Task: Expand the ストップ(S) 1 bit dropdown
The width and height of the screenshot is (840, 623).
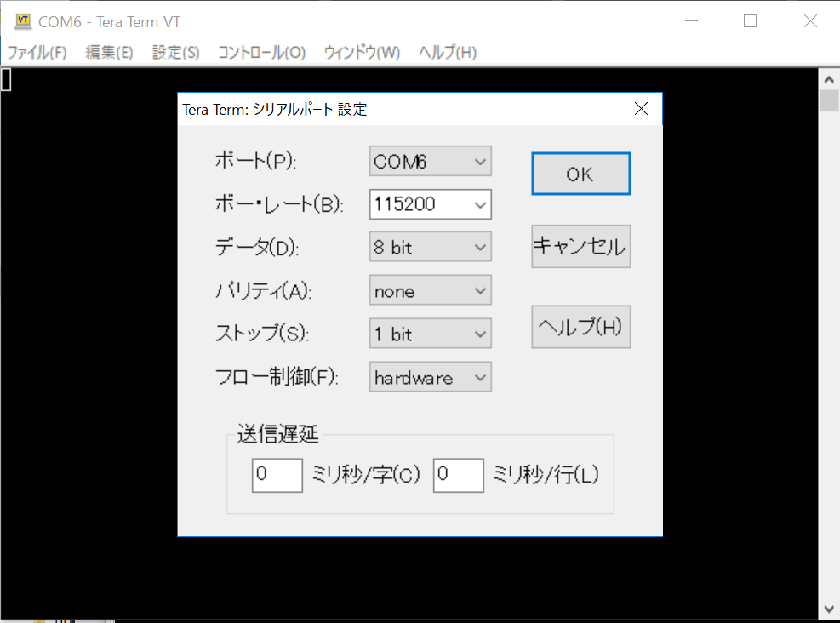Action: point(431,334)
